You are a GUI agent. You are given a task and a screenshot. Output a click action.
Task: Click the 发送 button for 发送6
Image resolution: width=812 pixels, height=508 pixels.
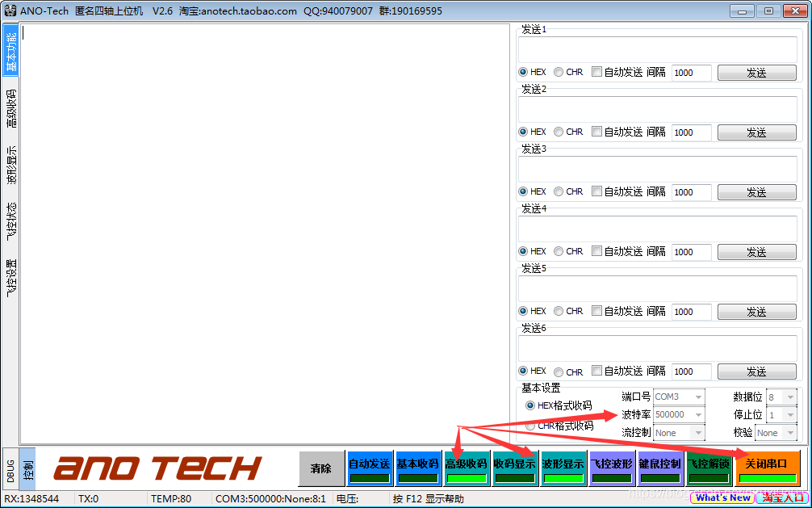756,372
